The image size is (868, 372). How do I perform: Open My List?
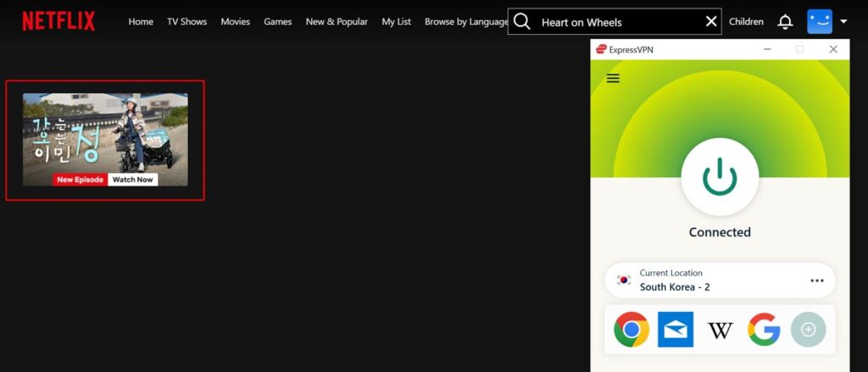click(x=397, y=21)
